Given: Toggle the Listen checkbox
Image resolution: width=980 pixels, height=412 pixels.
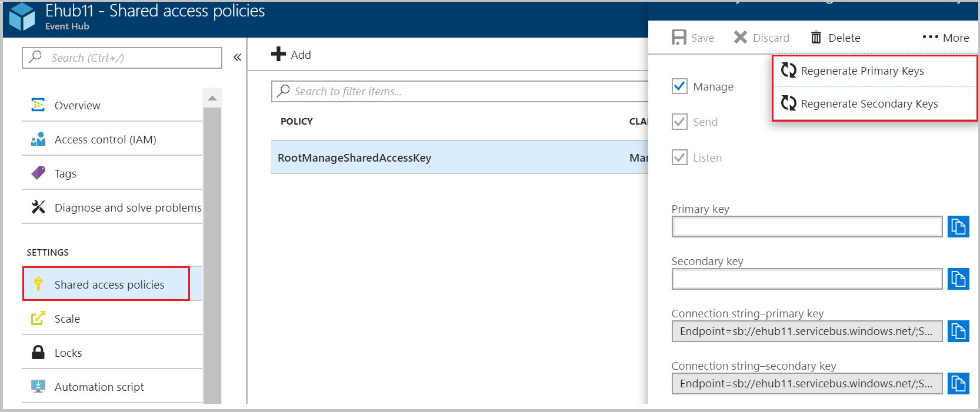Looking at the screenshot, I should pos(679,158).
